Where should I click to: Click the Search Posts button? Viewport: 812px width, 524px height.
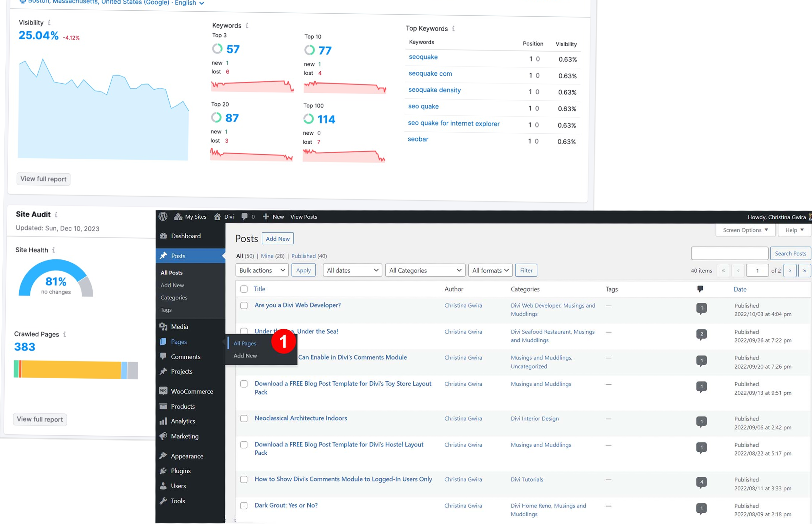coord(790,254)
